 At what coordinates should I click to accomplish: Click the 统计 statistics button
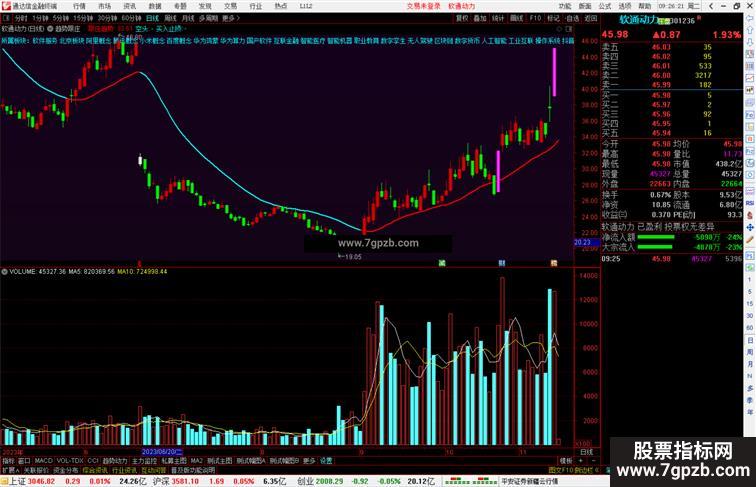[x=498, y=18]
